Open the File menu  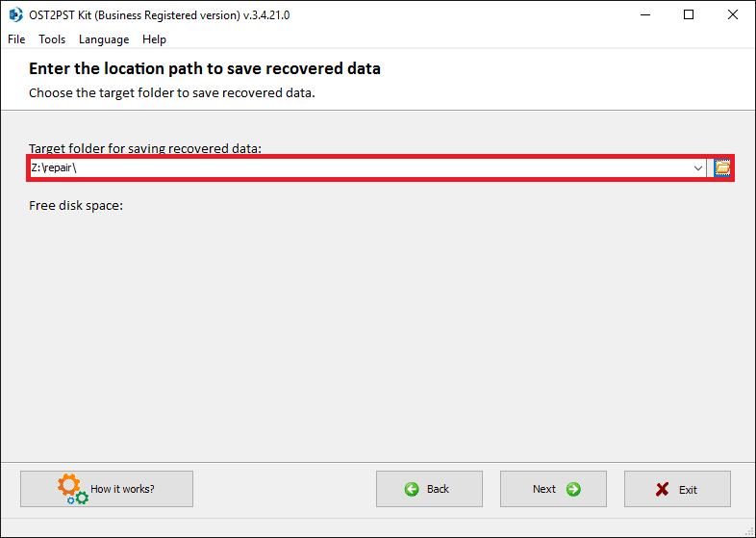tap(16, 39)
